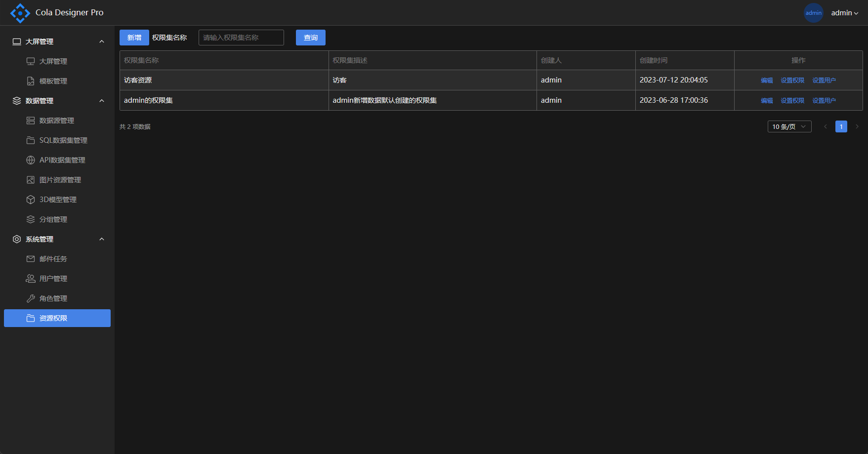The width and height of the screenshot is (868, 454).
Task: Open 大屏管理 submenu item with monitor icon
Action: [x=31, y=61]
